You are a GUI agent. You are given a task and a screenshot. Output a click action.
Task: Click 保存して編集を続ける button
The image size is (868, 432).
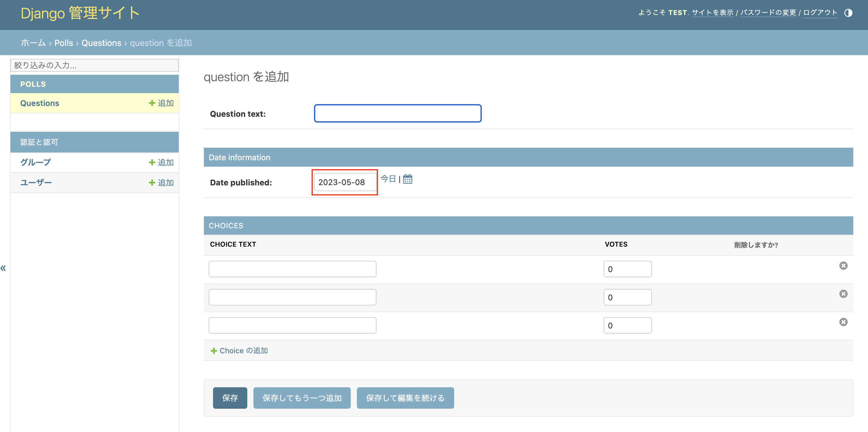pyautogui.click(x=405, y=398)
